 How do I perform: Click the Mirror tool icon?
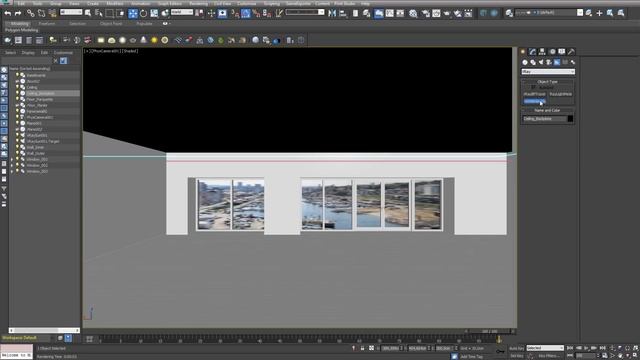(x=332, y=13)
